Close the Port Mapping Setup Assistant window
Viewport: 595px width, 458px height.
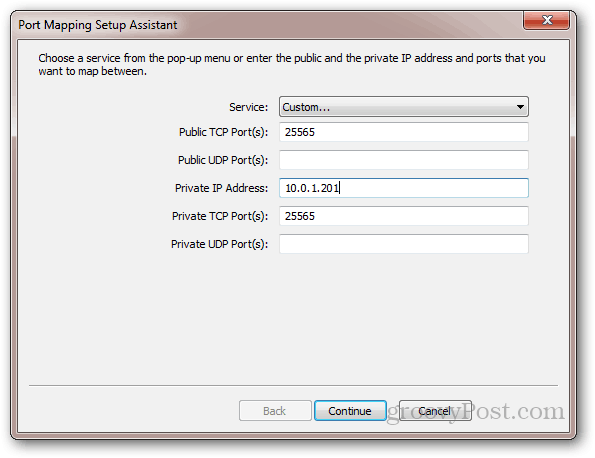point(546,20)
